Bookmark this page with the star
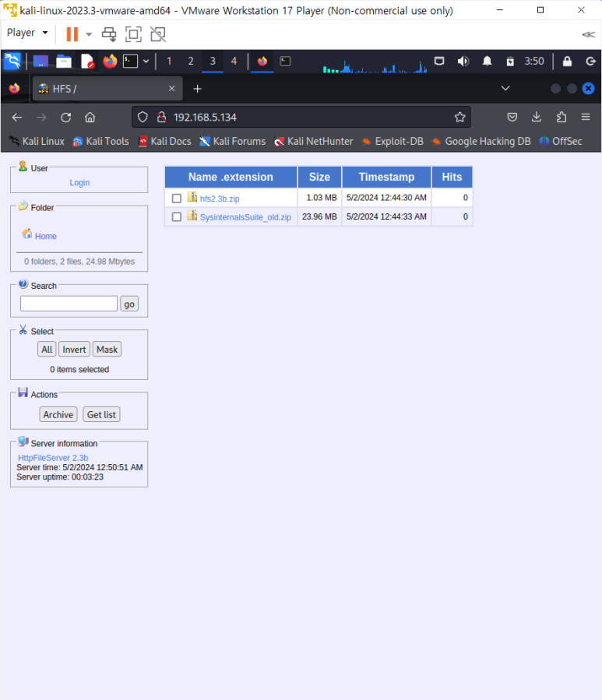This screenshot has height=700, width=602. [459, 118]
